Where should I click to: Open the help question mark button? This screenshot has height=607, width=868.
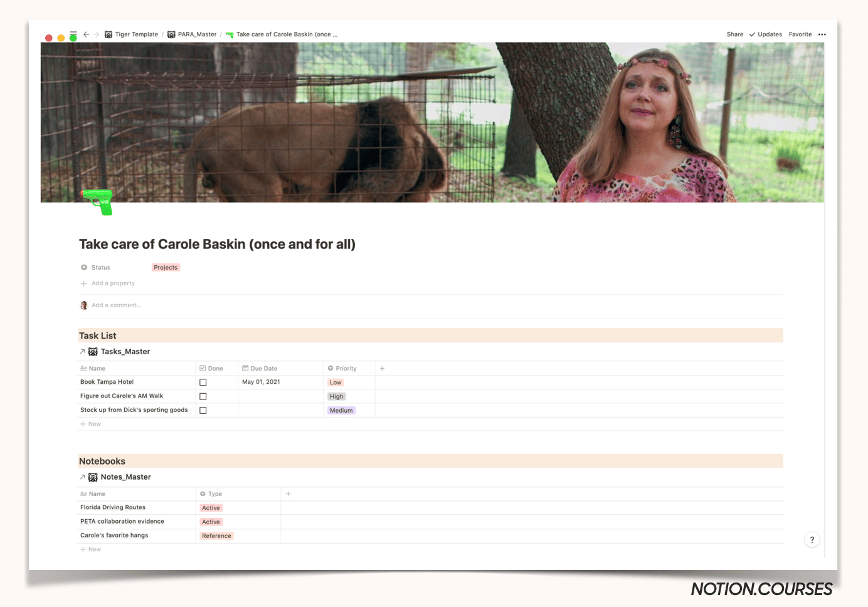tap(812, 540)
